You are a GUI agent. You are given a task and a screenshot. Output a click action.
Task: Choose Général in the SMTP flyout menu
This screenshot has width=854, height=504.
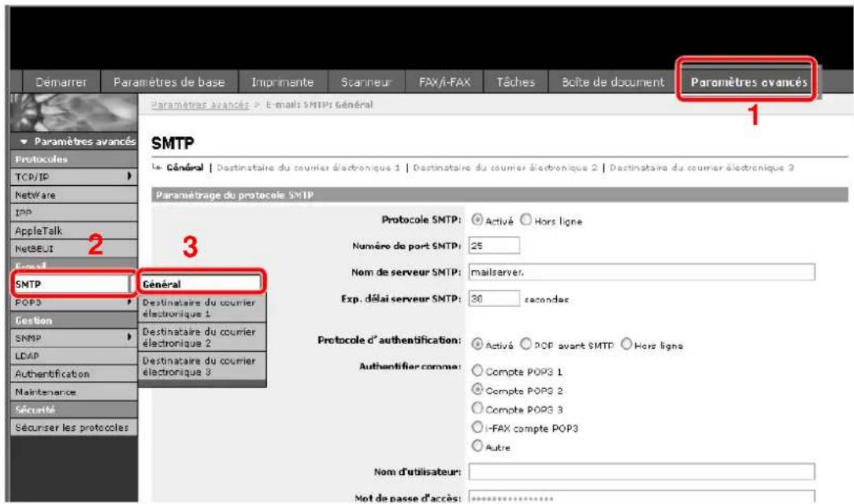(201, 283)
